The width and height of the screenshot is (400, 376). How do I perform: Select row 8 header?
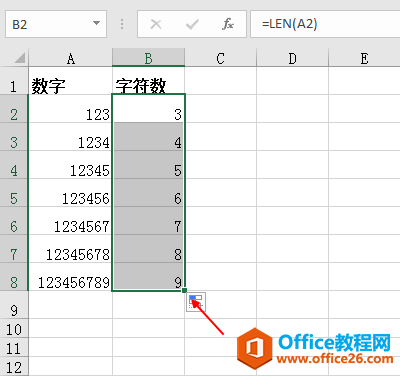14,277
